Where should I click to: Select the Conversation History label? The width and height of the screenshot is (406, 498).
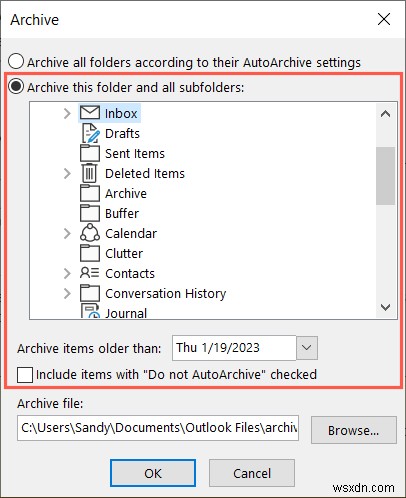point(166,293)
